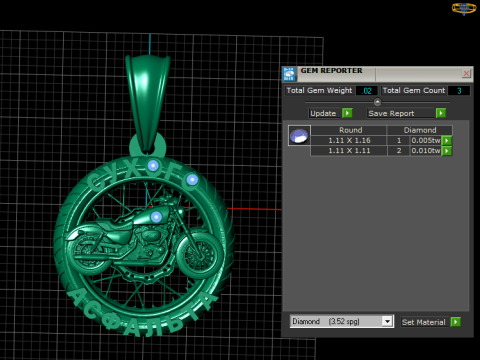Click the Gem Reporter panel icon

[289, 74]
